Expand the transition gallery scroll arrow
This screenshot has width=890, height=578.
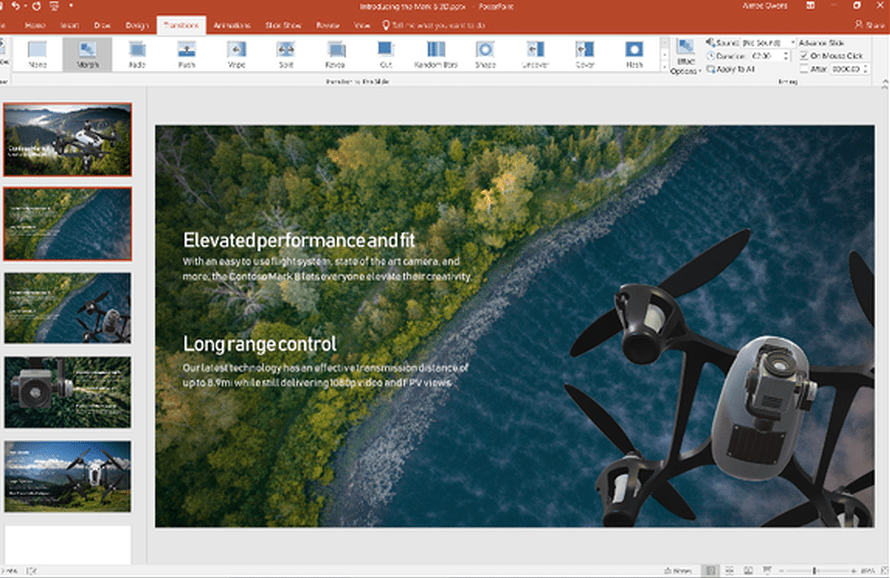pos(663,68)
